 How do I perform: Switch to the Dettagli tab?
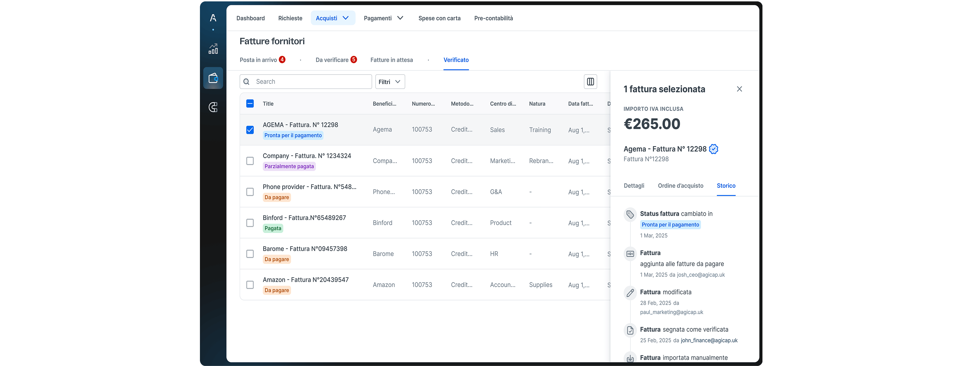pyautogui.click(x=634, y=186)
